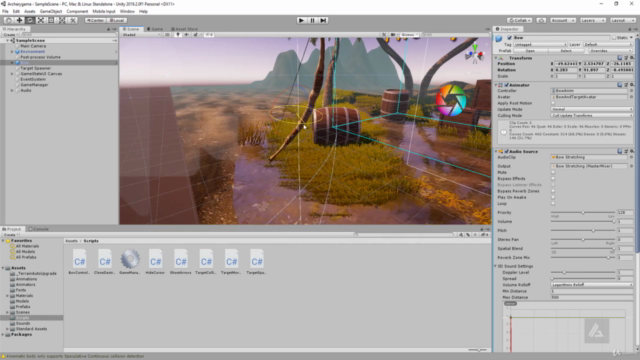640x360 pixels.
Task: Pick Avatar object via circle picker
Action: pyautogui.click(x=631, y=97)
